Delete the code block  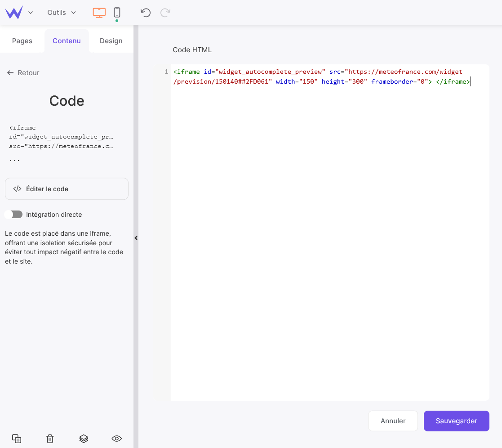point(50,439)
